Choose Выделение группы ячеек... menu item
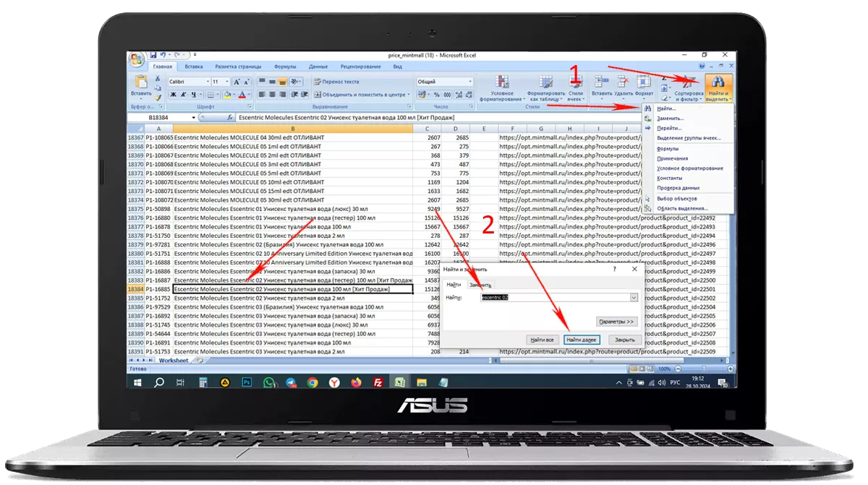The width and height of the screenshot is (868, 485). pos(687,138)
